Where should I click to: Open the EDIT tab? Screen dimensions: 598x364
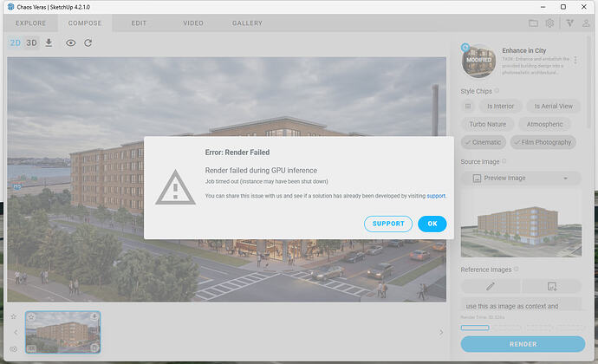pyautogui.click(x=139, y=23)
